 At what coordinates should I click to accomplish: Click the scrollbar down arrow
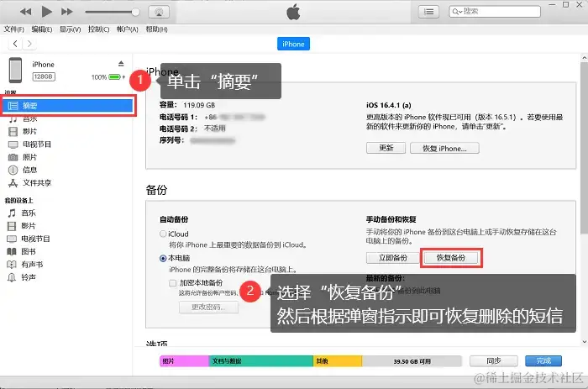pyautogui.click(x=584, y=342)
